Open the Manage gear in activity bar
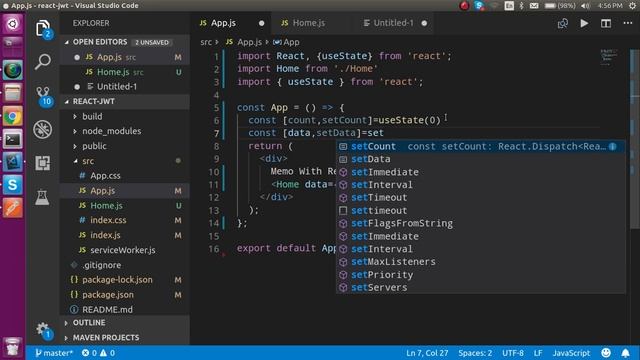The width and height of the screenshot is (640, 360). [x=43, y=330]
